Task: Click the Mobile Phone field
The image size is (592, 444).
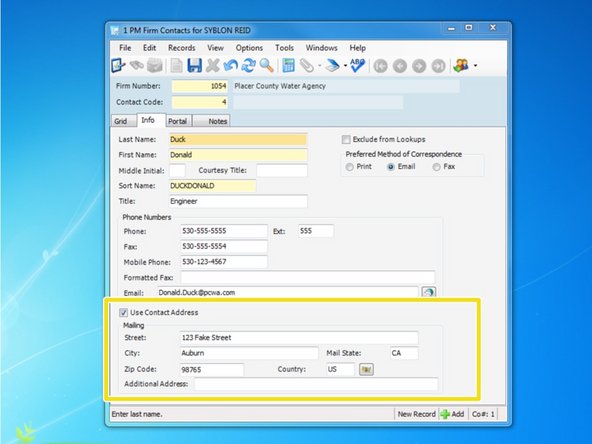Action: pos(224,262)
